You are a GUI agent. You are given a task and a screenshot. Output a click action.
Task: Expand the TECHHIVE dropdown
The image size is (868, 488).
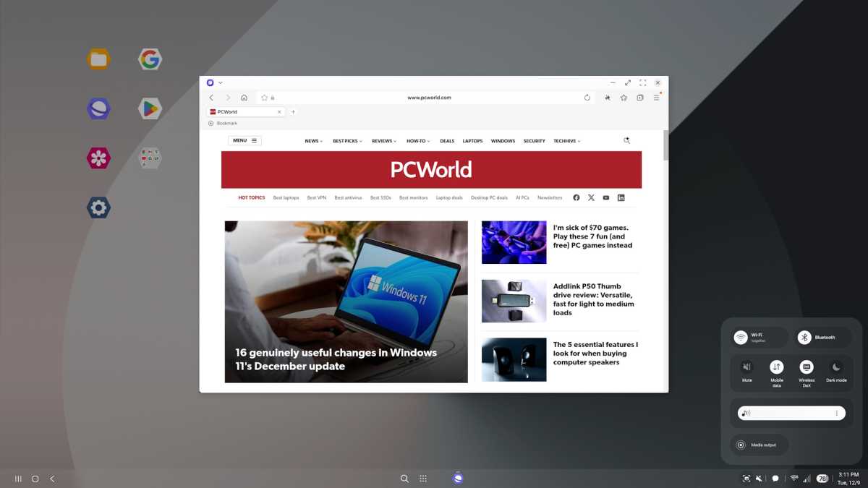[x=567, y=141]
